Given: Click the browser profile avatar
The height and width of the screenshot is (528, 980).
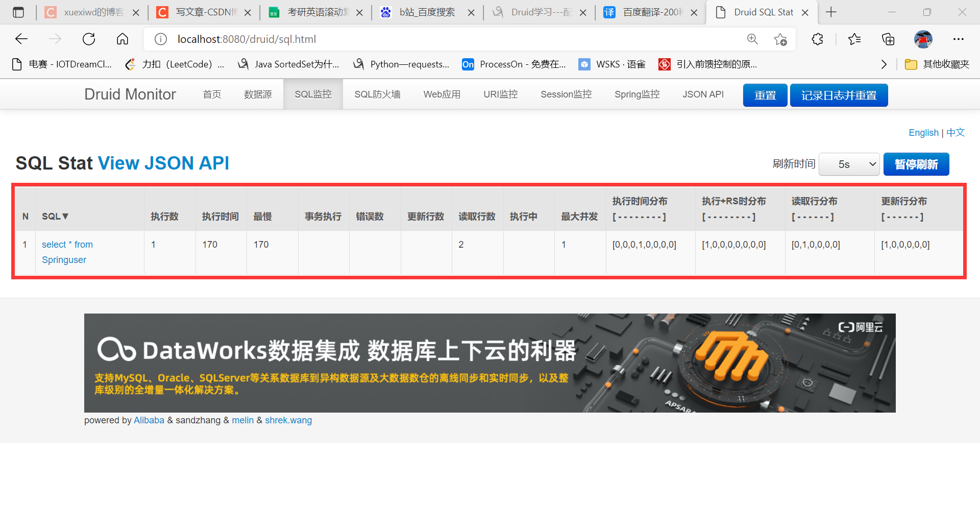Looking at the screenshot, I should click(x=923, y=39).
